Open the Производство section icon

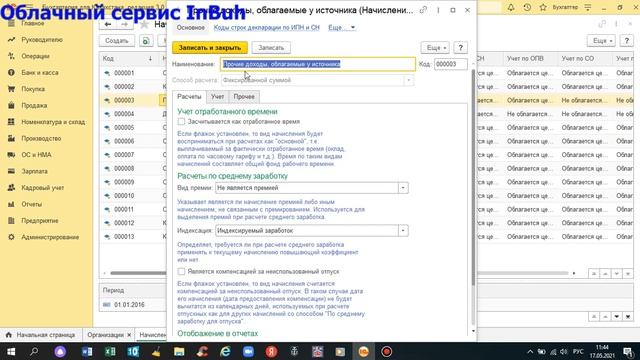[x=11, y=138]
